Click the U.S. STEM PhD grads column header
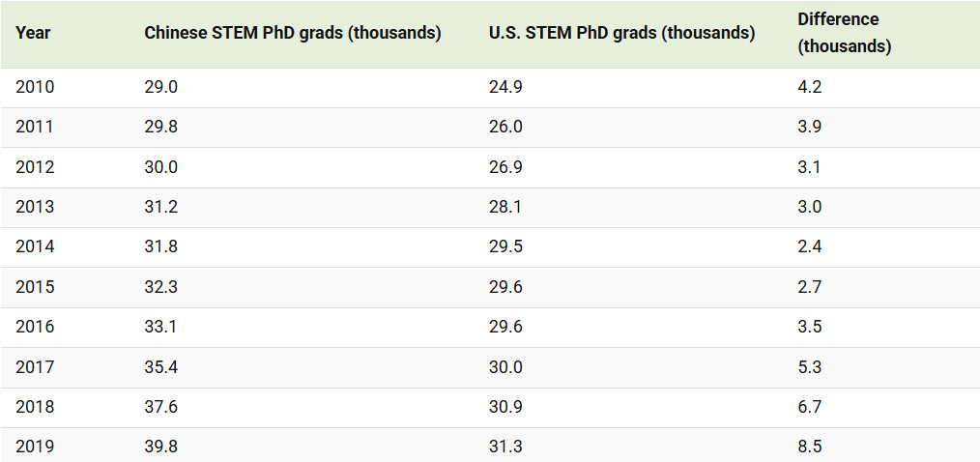 (x=621, y=33)
